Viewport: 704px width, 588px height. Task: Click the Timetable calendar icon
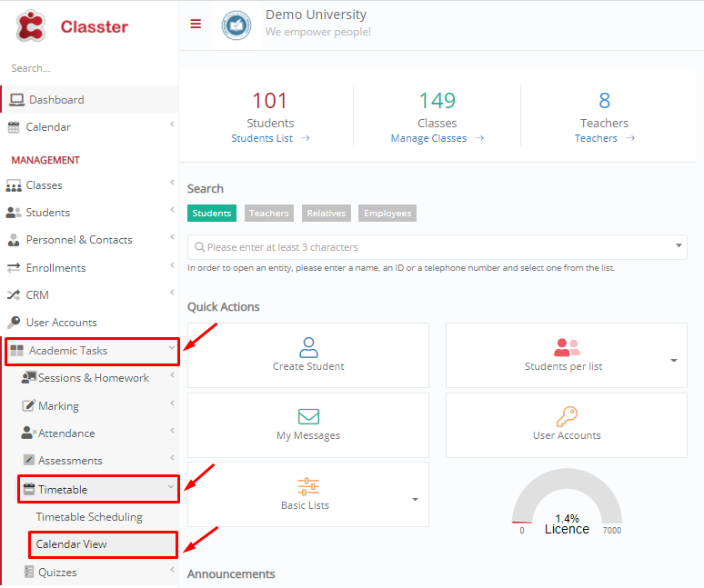29,489
